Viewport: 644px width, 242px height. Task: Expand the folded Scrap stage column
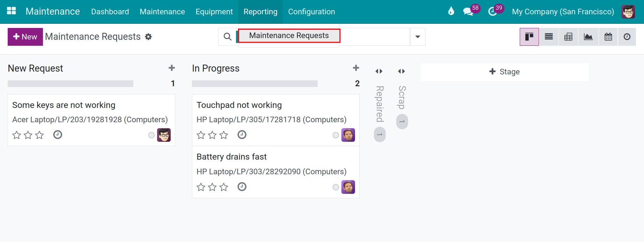(x=402, y=71)
